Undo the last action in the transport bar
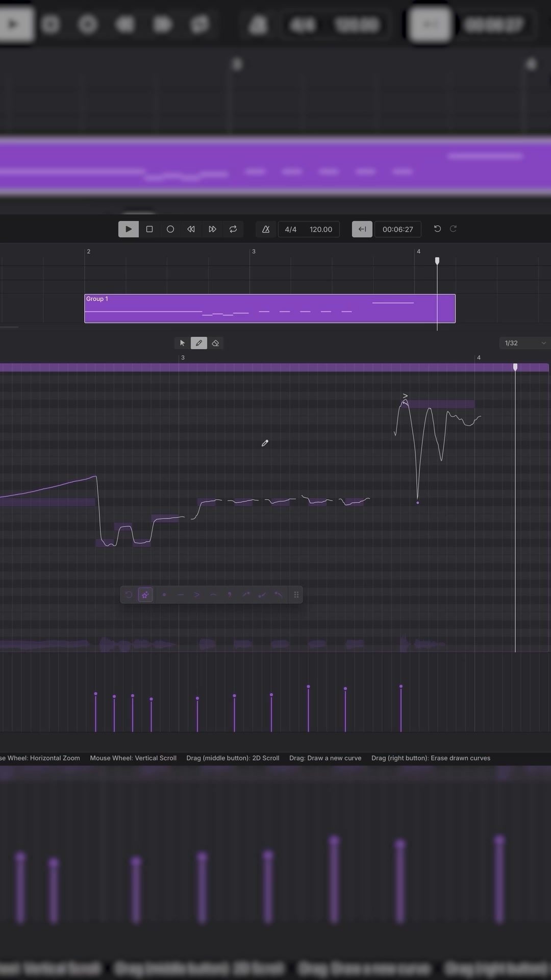This screenshot has height=980, width=551. point(437,229)
